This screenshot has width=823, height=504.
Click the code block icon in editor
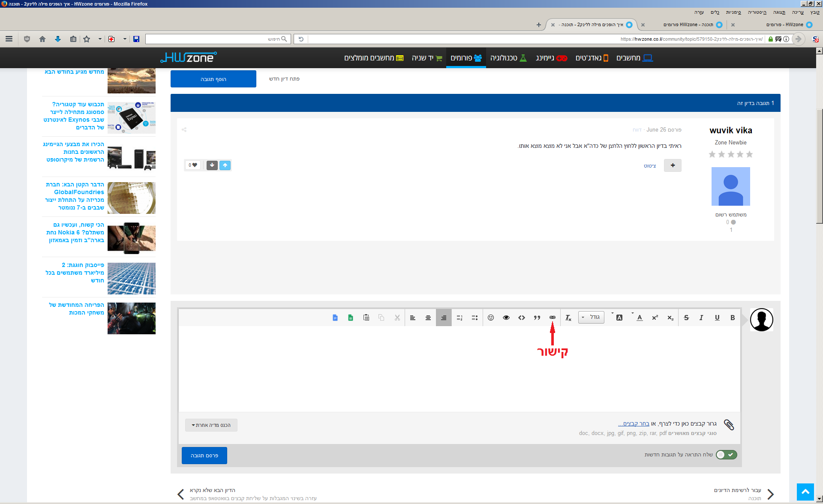pos(522,318)
